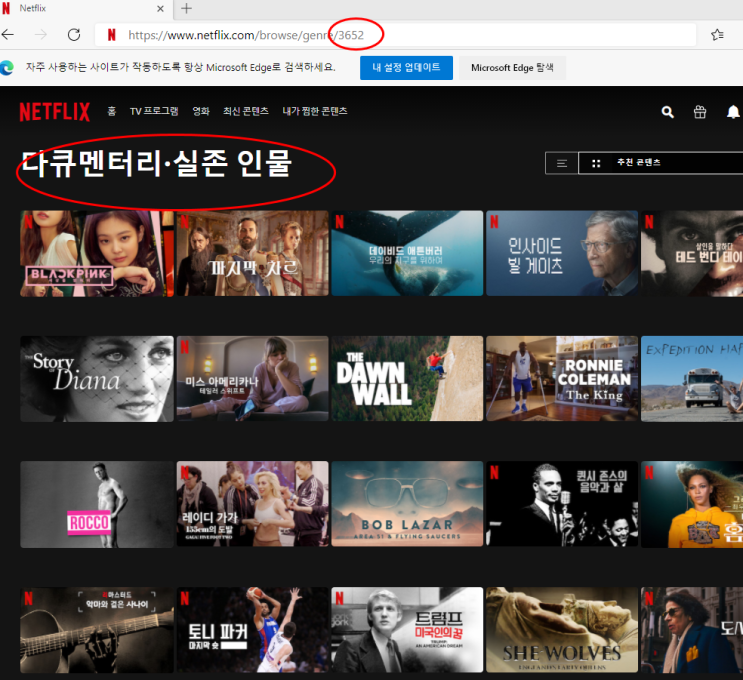This screenshot has height=680, width=743.
Task: Open 데이비드 애튼버러 whale thumbnail
Action: click(407, 254)
